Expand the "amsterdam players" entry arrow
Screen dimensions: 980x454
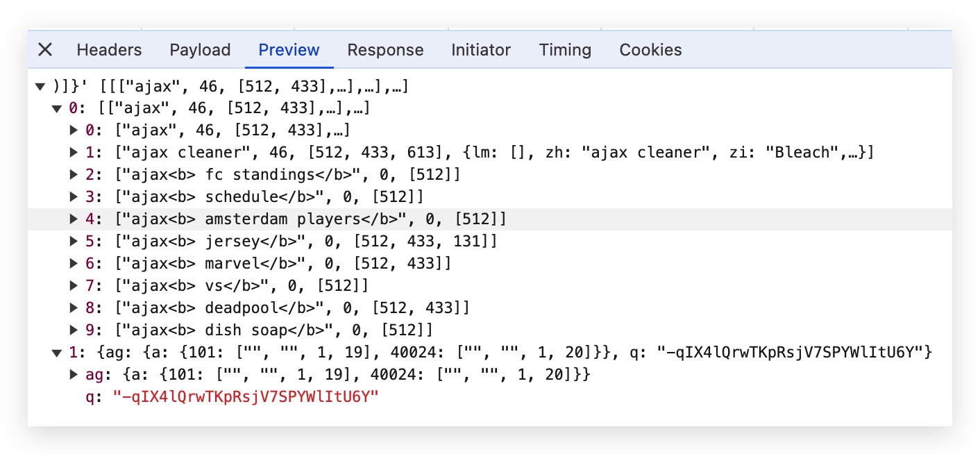74,219
